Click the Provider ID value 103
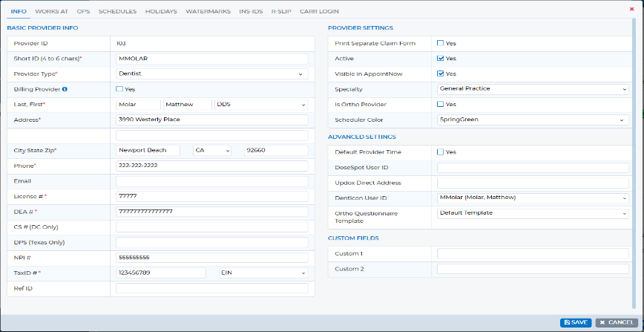 point(121,43)
